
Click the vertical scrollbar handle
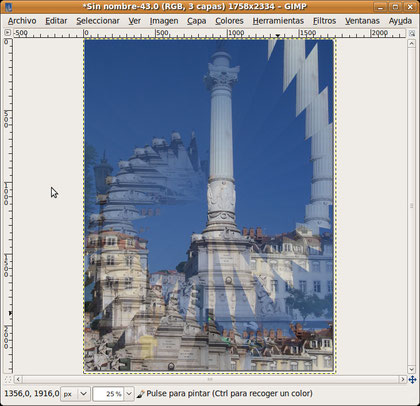[x=412, y=206]
